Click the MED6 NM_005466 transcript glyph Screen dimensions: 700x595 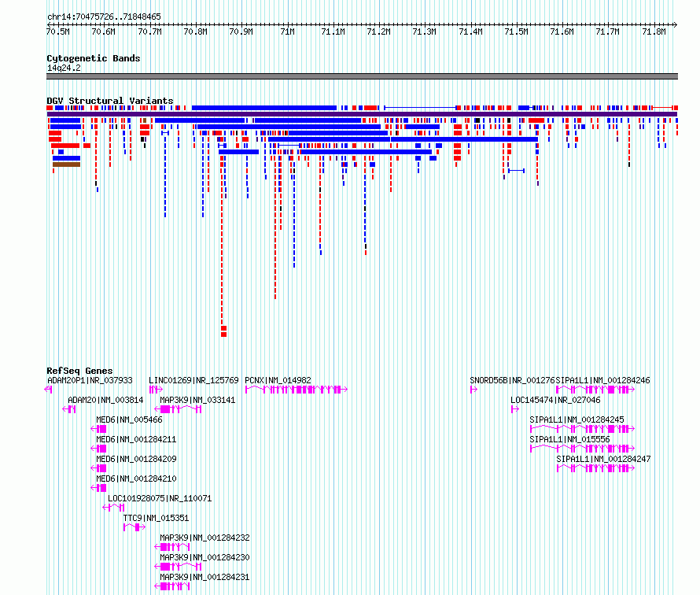[x=98, y=429]
